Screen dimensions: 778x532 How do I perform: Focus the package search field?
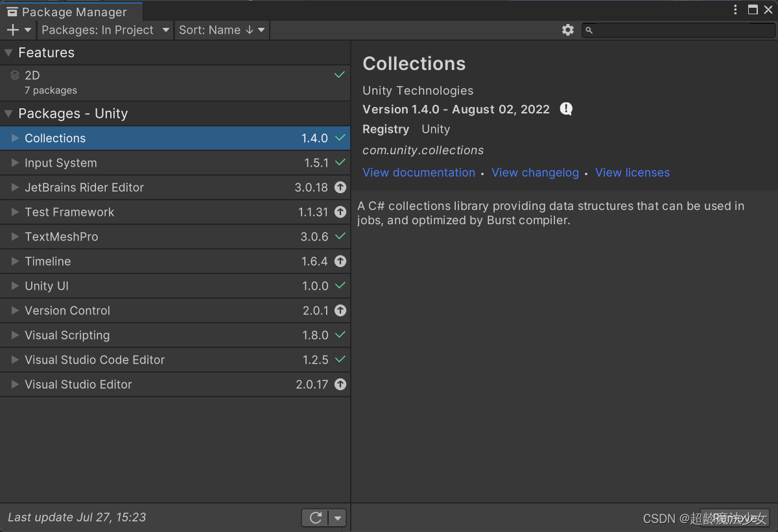point(678,30)
